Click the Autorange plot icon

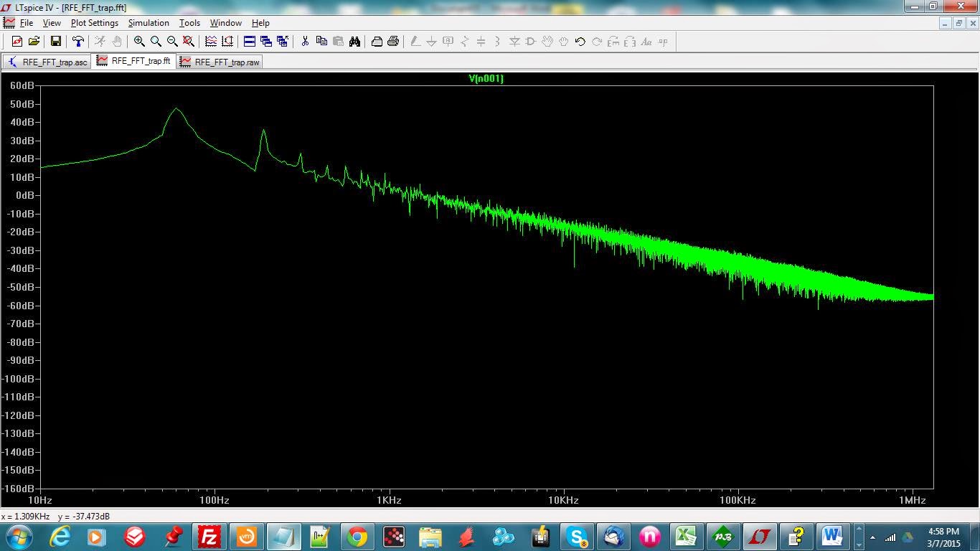pos(210,42)
